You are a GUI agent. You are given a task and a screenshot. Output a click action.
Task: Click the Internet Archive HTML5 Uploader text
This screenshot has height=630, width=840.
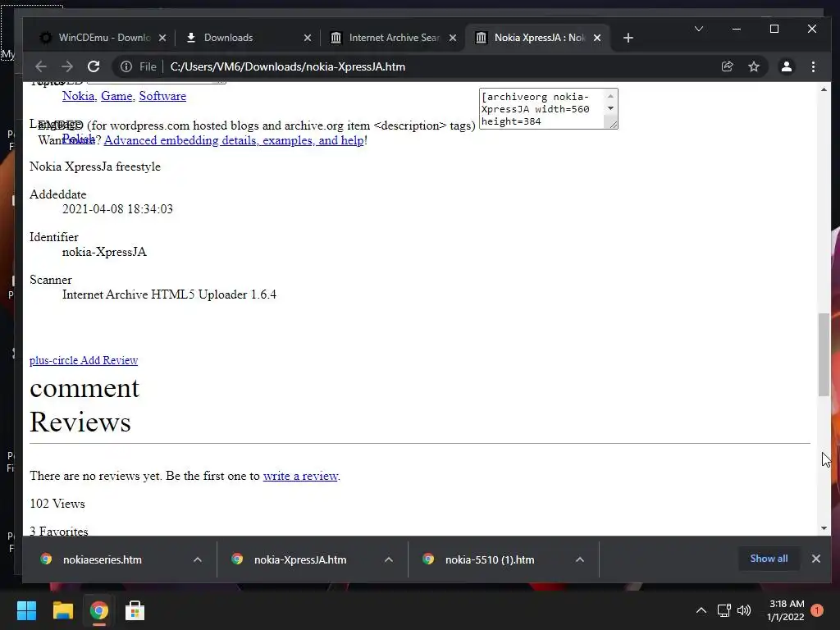click(x=169, y=294)
